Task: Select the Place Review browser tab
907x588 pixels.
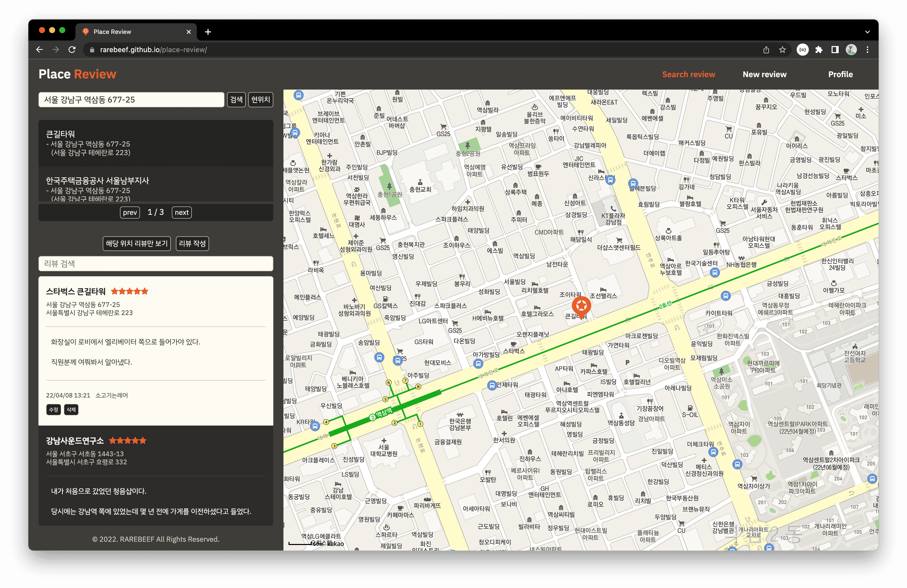Action: (x=136, y=32)
